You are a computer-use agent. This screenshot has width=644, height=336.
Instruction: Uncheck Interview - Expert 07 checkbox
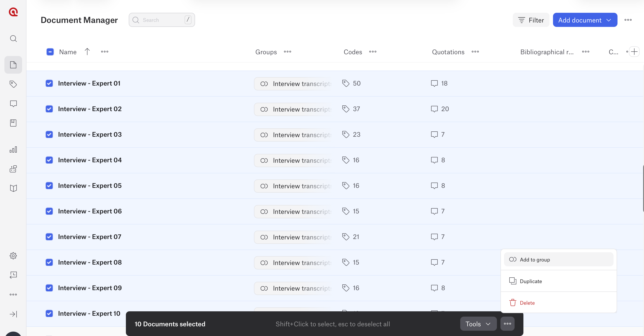(49, 237)
